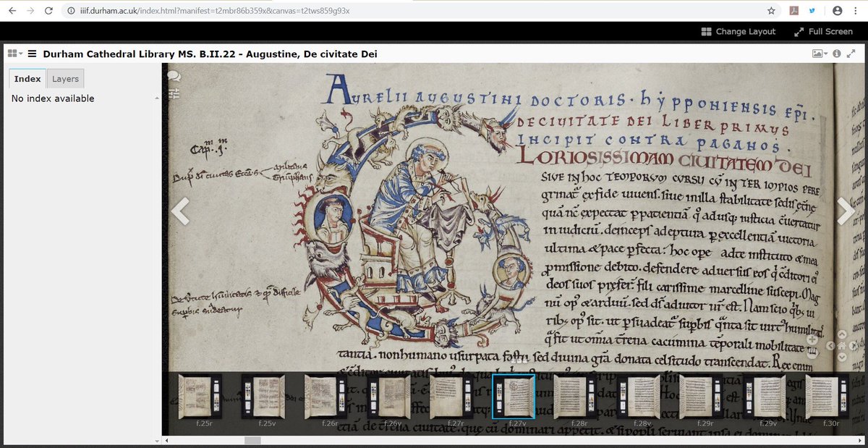Toggle annotations speech bubble icon
Viewport: 868px width, 448px height.
[x=174, y=75]
